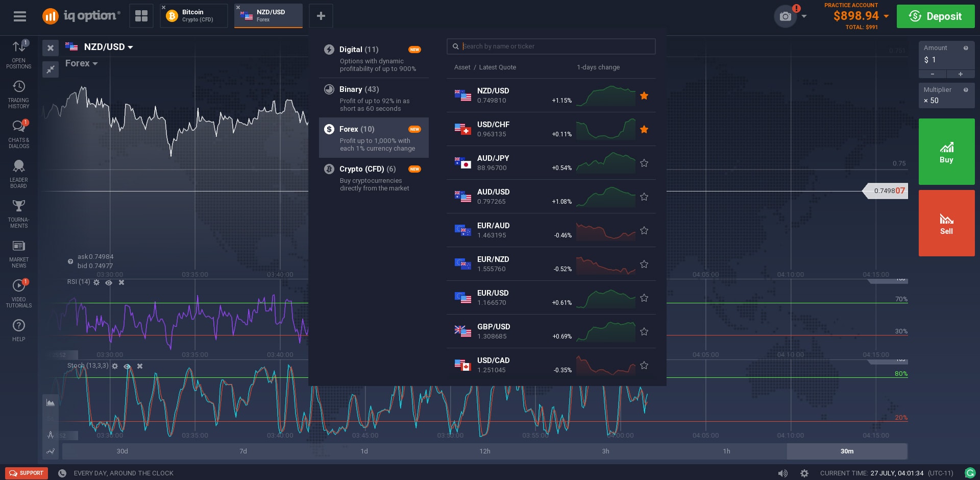Favorite AUD/JPY with the star

click(x=644, y=163)
